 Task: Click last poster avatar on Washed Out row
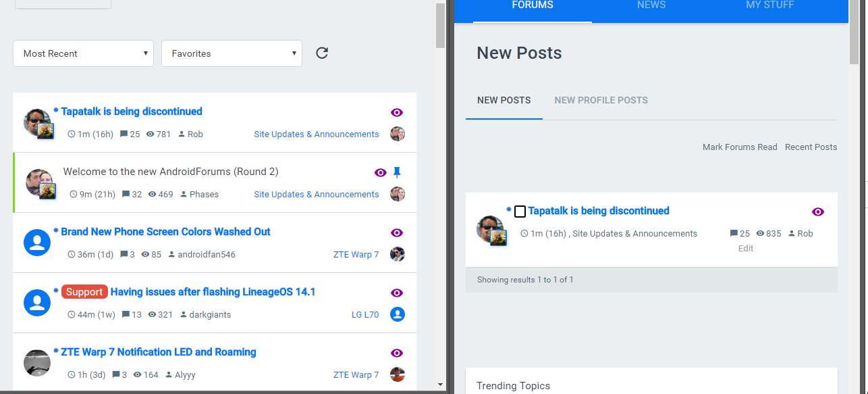tap(398, 254)
